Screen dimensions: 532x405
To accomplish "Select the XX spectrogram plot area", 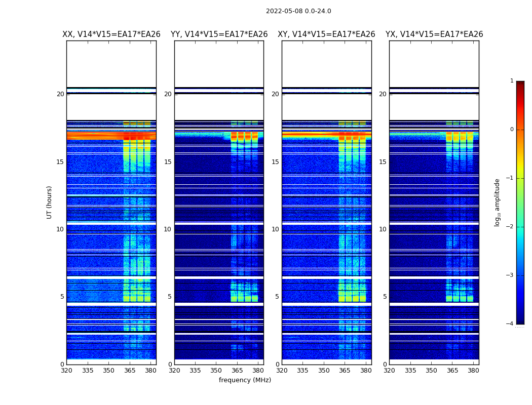I will point(111,202).
